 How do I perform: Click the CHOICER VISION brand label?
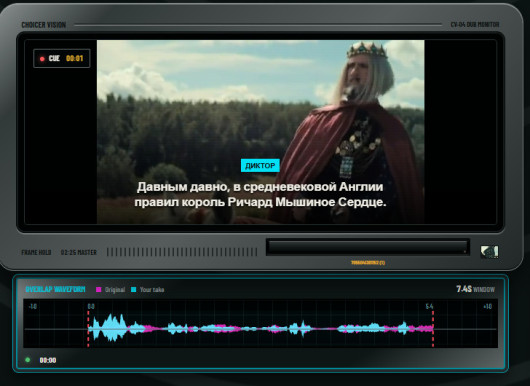pyautogui.click(x=44, y=25)
